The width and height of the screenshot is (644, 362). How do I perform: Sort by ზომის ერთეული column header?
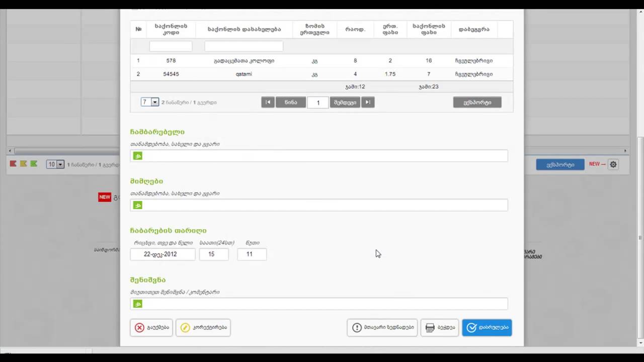pyautogui.click(x=315, y=29)
